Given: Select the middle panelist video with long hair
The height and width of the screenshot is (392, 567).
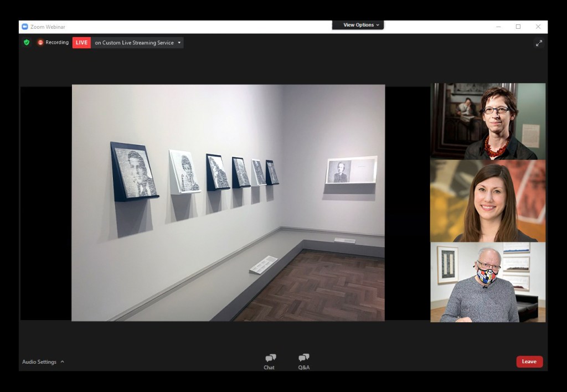Looking at the screenshot, I should click(488, 202).
